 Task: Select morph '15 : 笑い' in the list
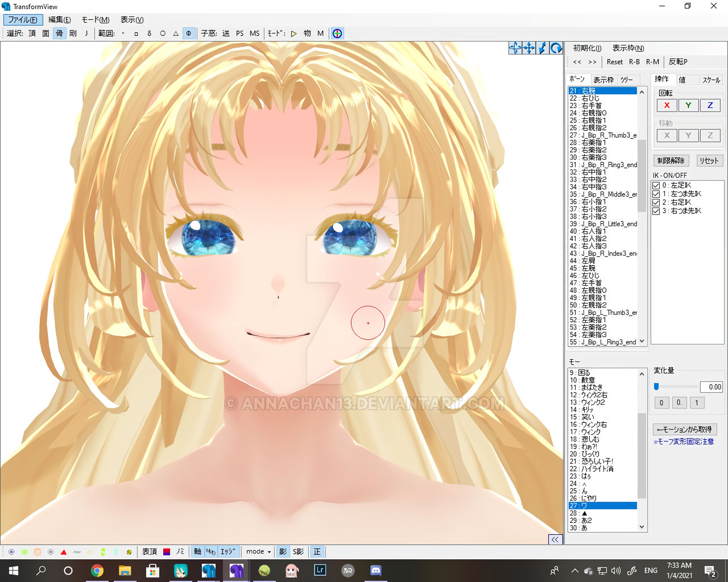tap(602, 417)
